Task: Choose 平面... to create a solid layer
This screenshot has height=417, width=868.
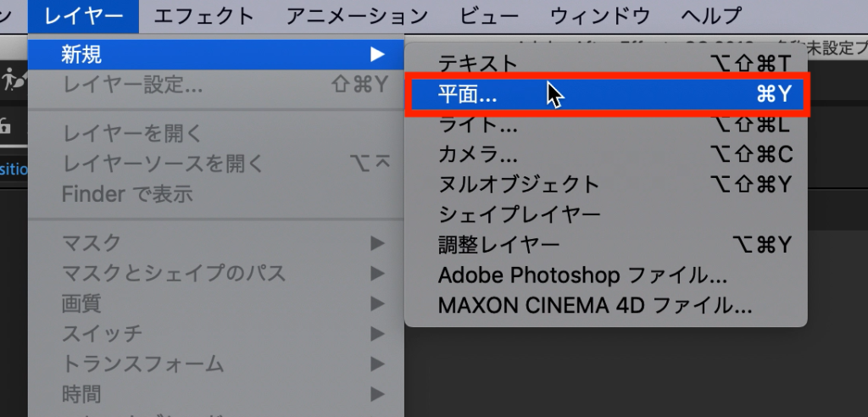Action: (607, 95)
